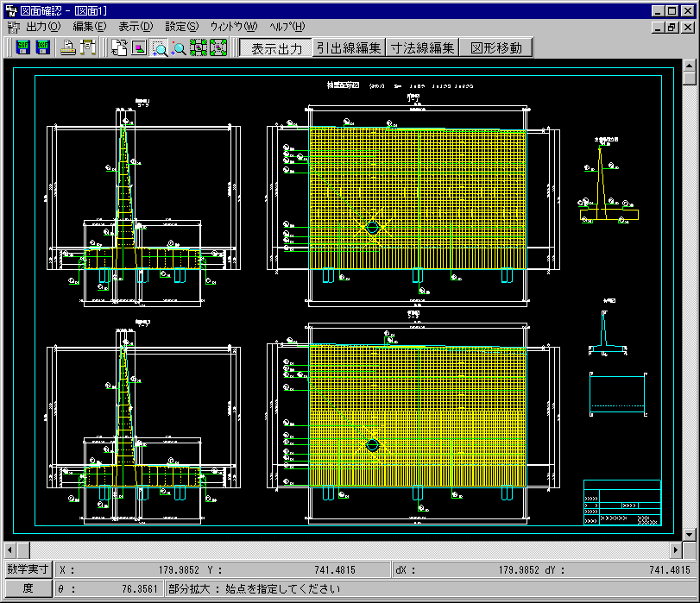
Task: Click the DXF file save icon
Action: click(x=41, y=47)
